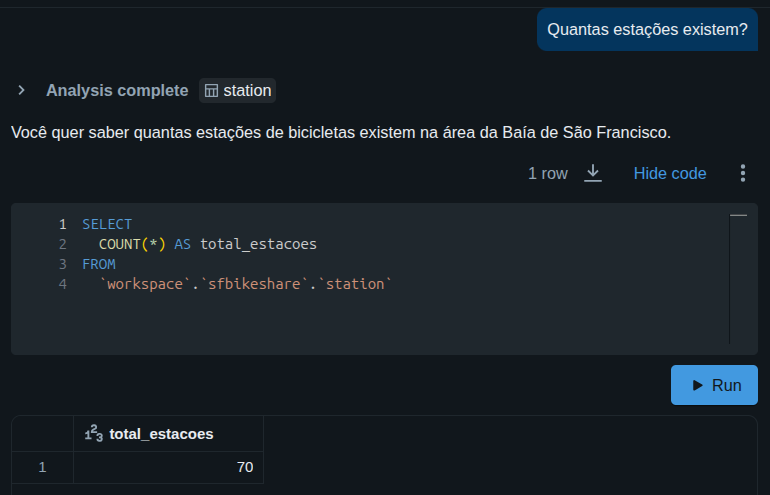Click the table icon beside station
Image resolution: width=770 pixels, height=495 pixels.
211,91
